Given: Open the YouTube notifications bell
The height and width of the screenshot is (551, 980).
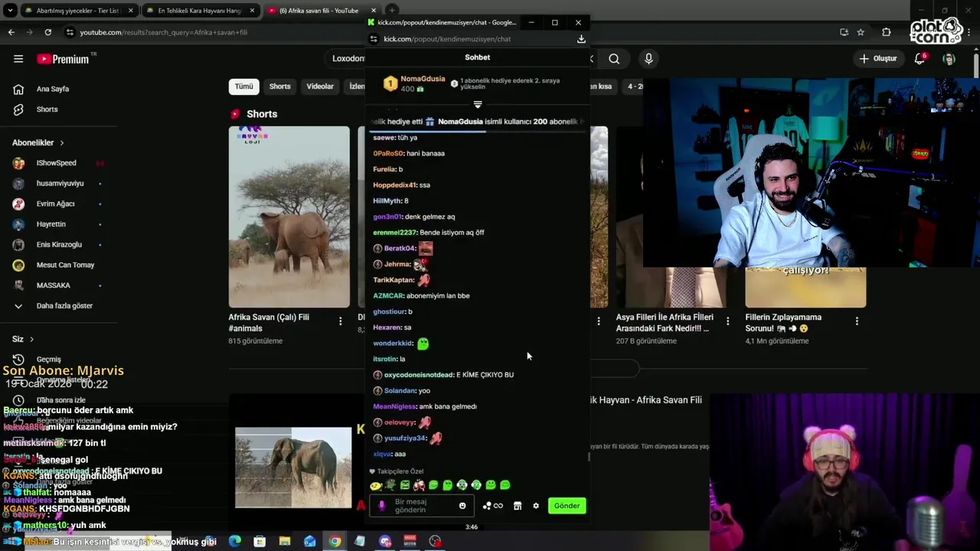Looking at the screenshot, I should click(x=920, y=59).
